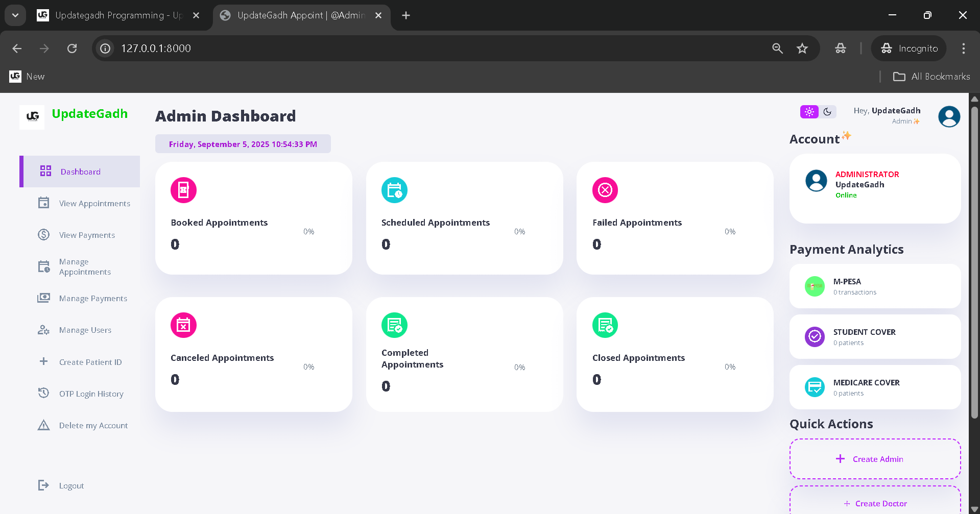Click the Manage Users icon
980x514 pixels.
pyautogui.click(x=44, y=330)
